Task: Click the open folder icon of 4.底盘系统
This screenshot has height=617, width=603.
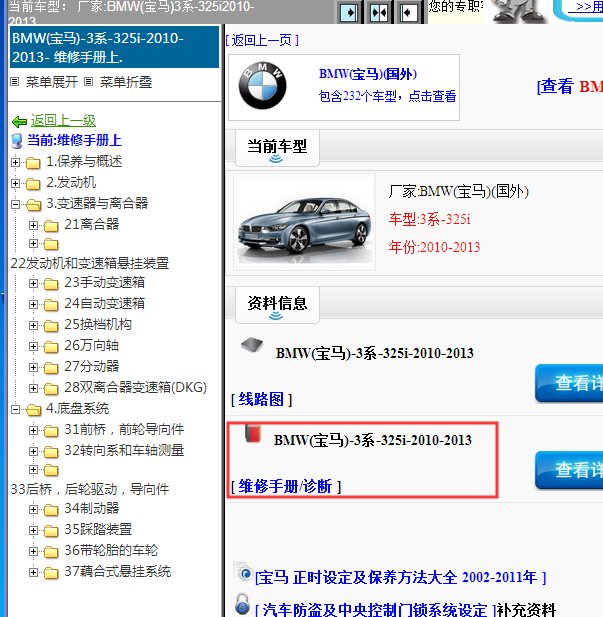Action: 33,410
